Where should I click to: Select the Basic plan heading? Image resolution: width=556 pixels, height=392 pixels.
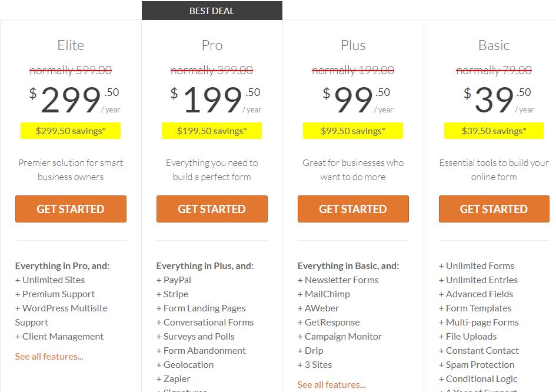coord(494,45)
